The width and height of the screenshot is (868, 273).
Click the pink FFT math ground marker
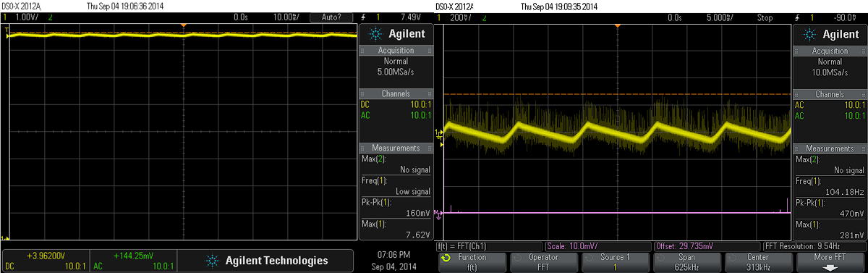(x=438, y=214)
